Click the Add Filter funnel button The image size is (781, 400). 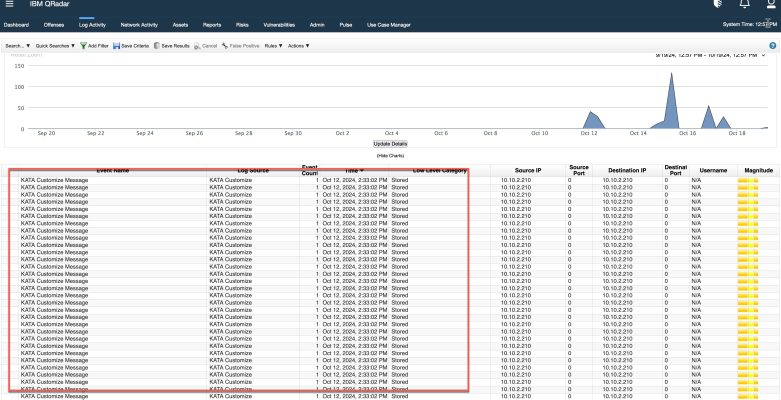[x=94, y=46]
